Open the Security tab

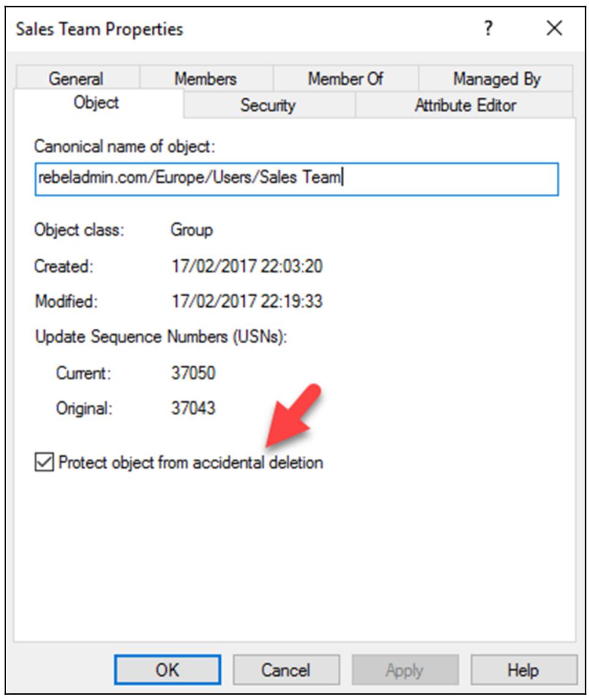[268, 105]
